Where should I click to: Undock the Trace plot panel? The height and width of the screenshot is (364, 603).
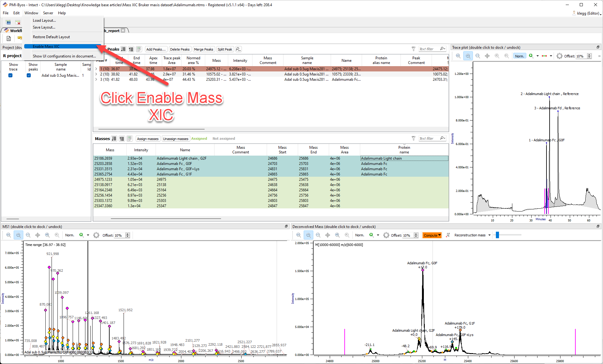click(x=598, y=47)
